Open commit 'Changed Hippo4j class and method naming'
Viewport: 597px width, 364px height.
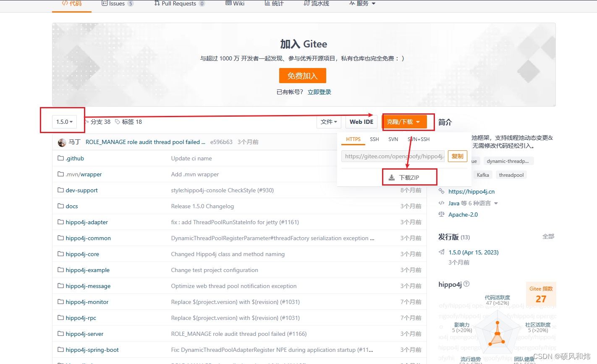[x=228, y=254]
